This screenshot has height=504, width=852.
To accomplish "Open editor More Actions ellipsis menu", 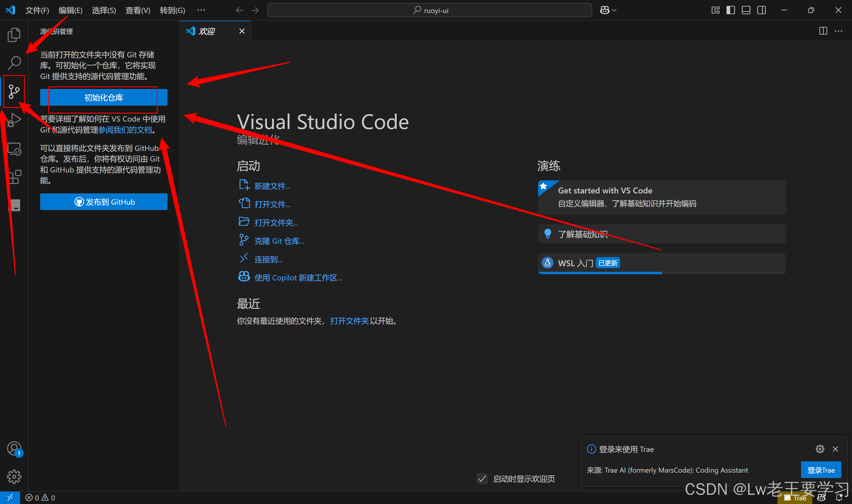I will pos(838,31).
